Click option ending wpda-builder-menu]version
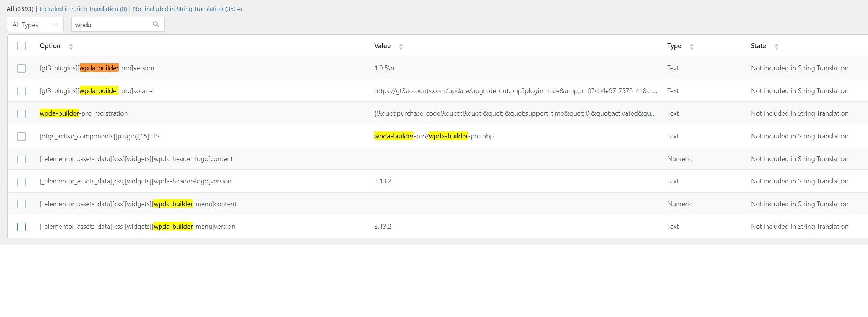The width and height of the screenshot is (868, 317). tap(138, 227)
